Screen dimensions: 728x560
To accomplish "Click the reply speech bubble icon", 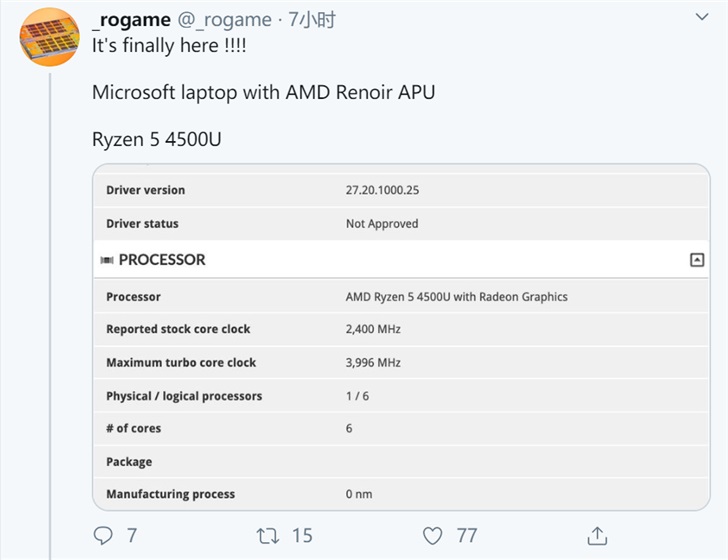I will [103, 535].
